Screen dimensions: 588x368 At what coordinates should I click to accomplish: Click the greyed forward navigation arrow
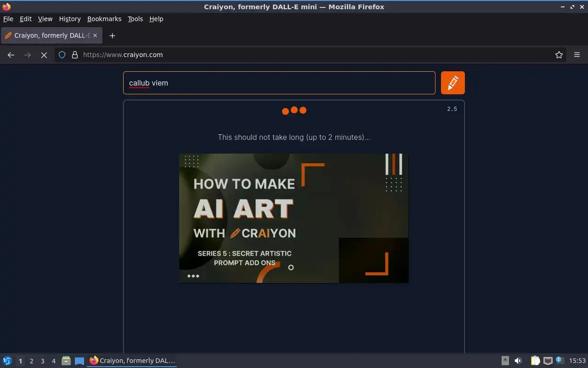click(28, 55)
